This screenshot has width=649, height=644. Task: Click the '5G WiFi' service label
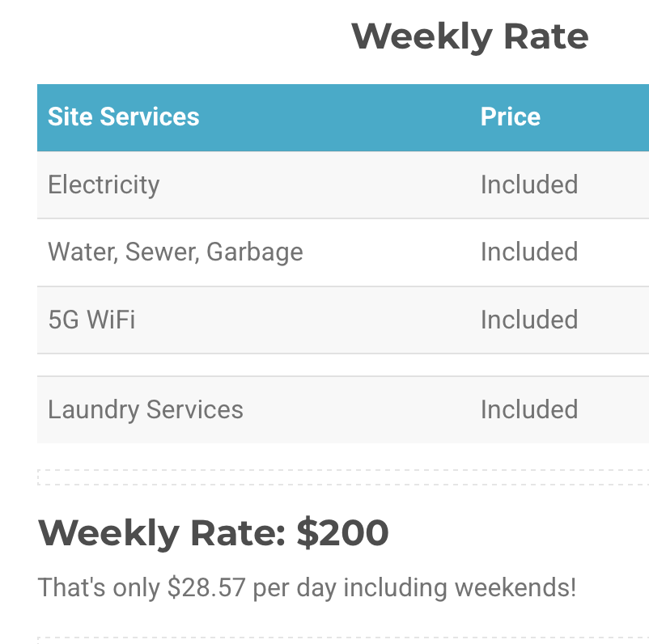91,320
